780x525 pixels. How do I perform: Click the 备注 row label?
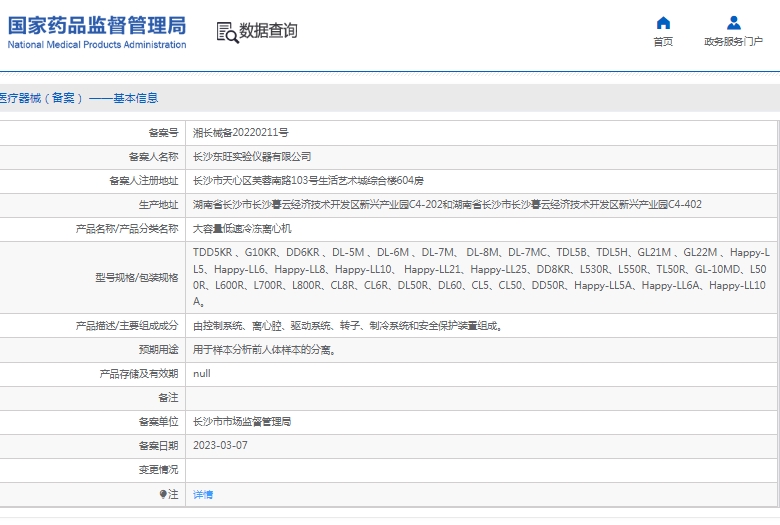169,398
